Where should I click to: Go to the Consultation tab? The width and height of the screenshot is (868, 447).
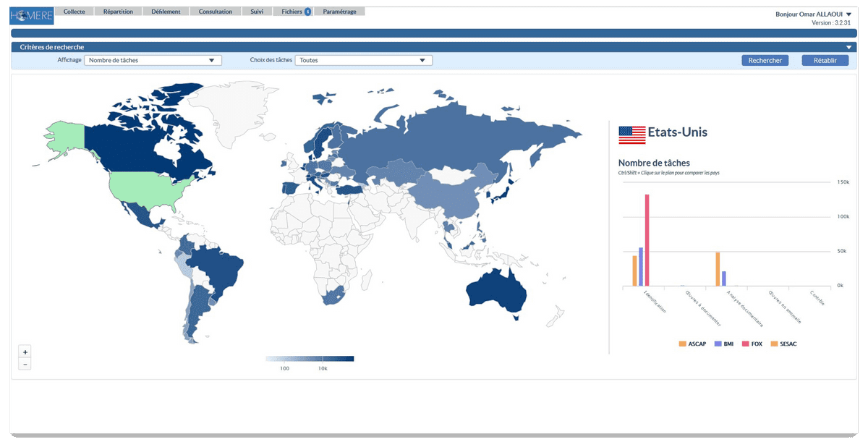216,12
